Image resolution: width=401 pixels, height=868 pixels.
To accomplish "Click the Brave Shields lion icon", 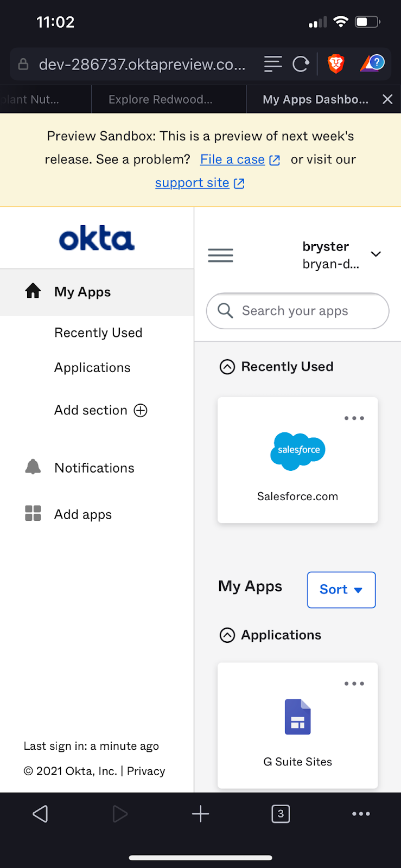I will (336, 64).
